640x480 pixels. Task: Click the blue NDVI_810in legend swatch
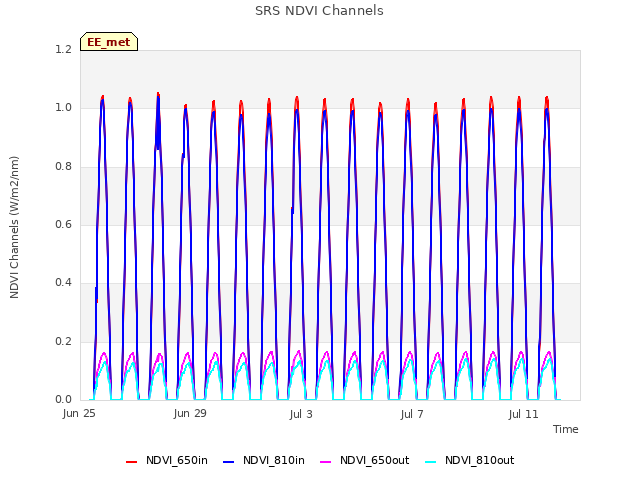pos(229,461)
